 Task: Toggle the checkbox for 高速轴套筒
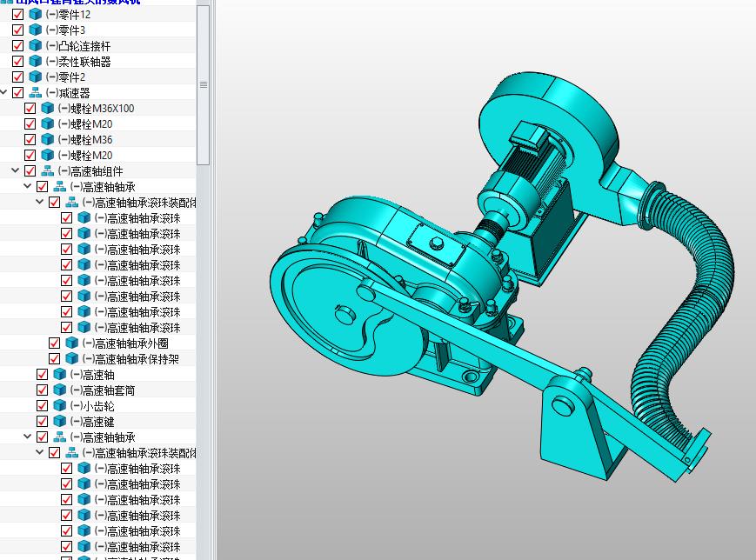coord(43,390)
